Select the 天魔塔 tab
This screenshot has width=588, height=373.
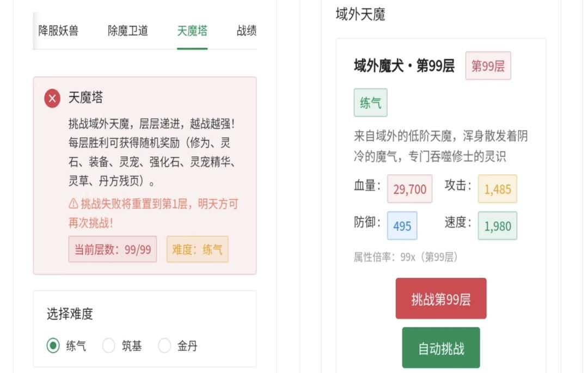click(192, 31)
